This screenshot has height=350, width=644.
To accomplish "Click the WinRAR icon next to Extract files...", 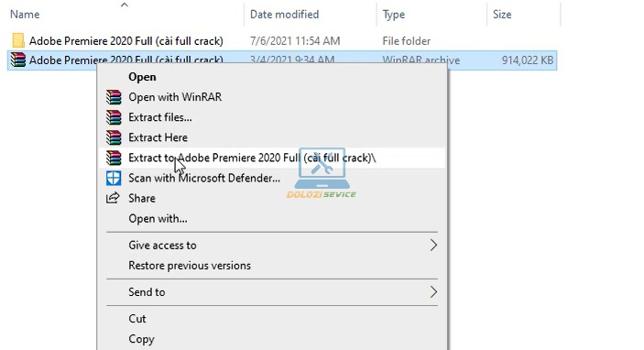I will point(114,117).
